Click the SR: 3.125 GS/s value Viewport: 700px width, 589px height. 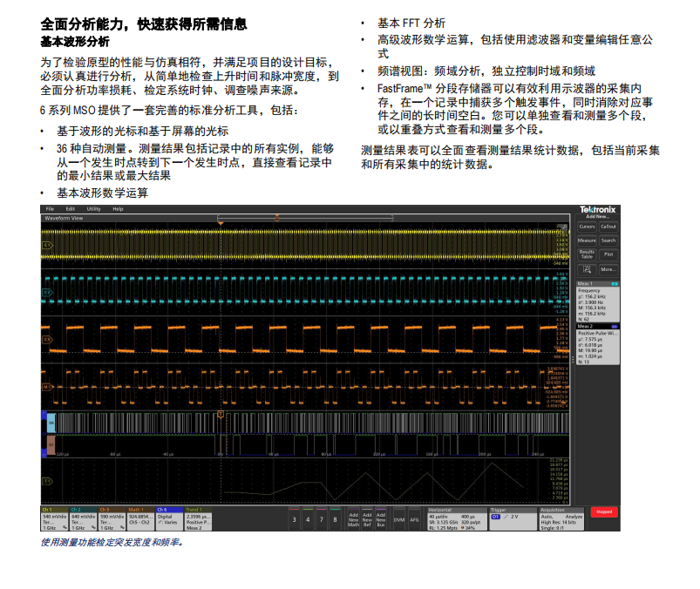pyautogui.click(x=443, y=522)
